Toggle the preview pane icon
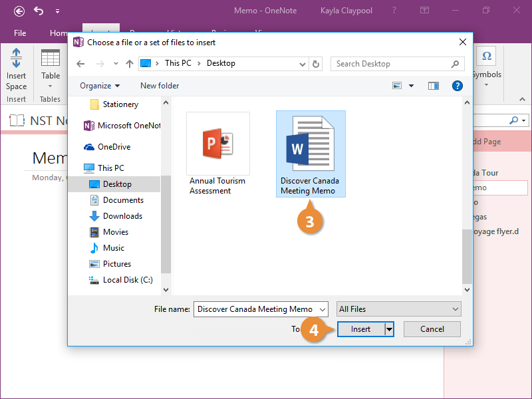This screenshot has height=399, width=532. 434,86
